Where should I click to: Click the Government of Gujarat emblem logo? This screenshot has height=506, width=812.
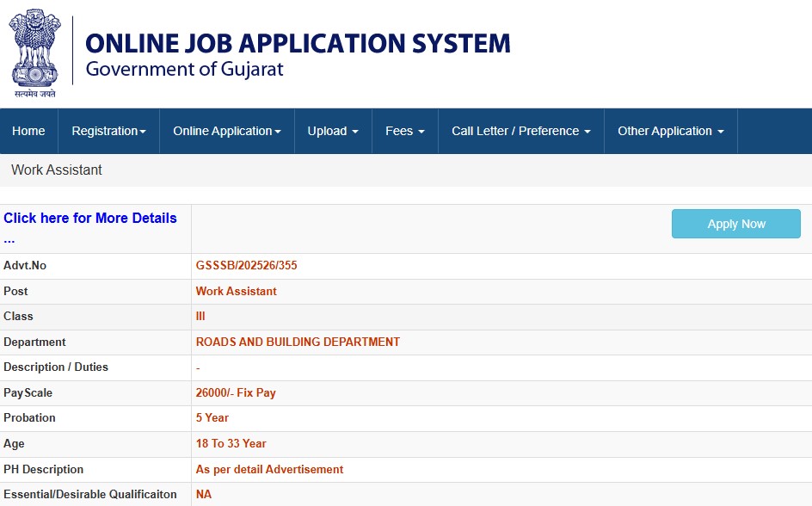point(34,52)
